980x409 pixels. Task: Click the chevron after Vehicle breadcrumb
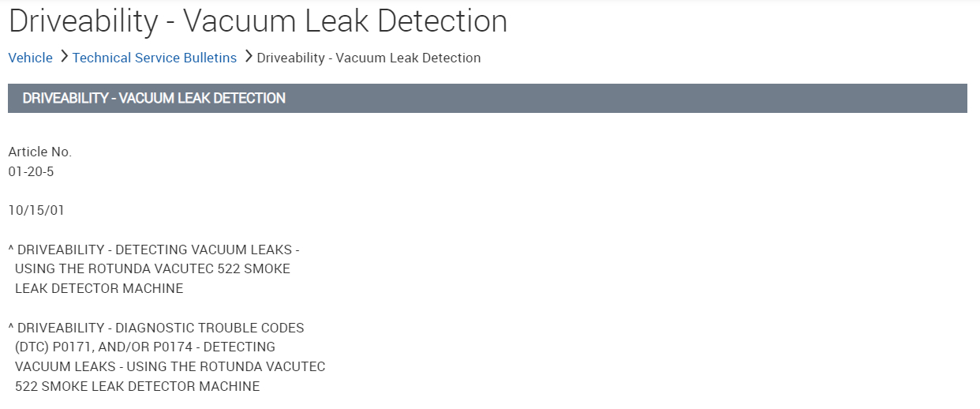(63, 57)
